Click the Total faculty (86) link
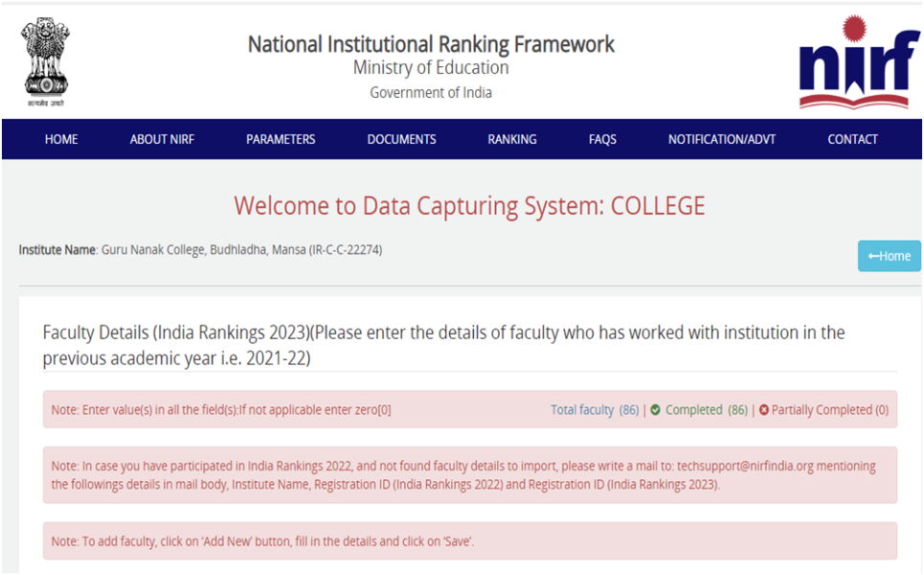Screen dimensions: 924x575 594,410
